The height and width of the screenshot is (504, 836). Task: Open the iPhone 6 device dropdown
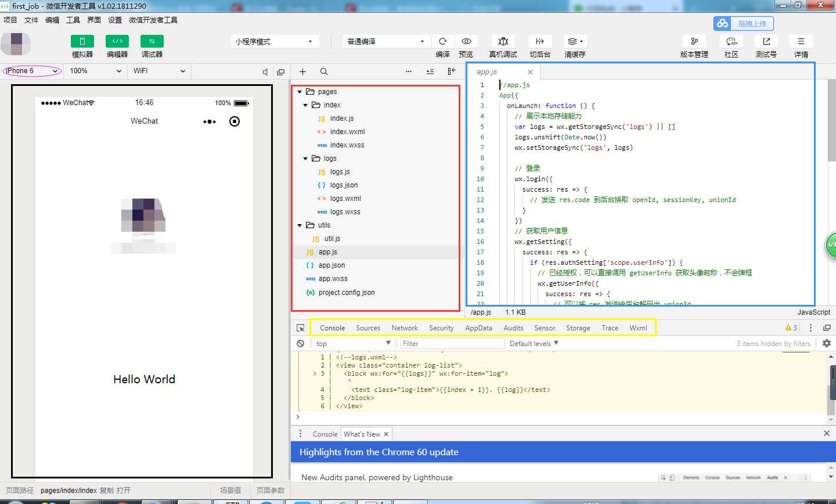[x=32, y=71]
